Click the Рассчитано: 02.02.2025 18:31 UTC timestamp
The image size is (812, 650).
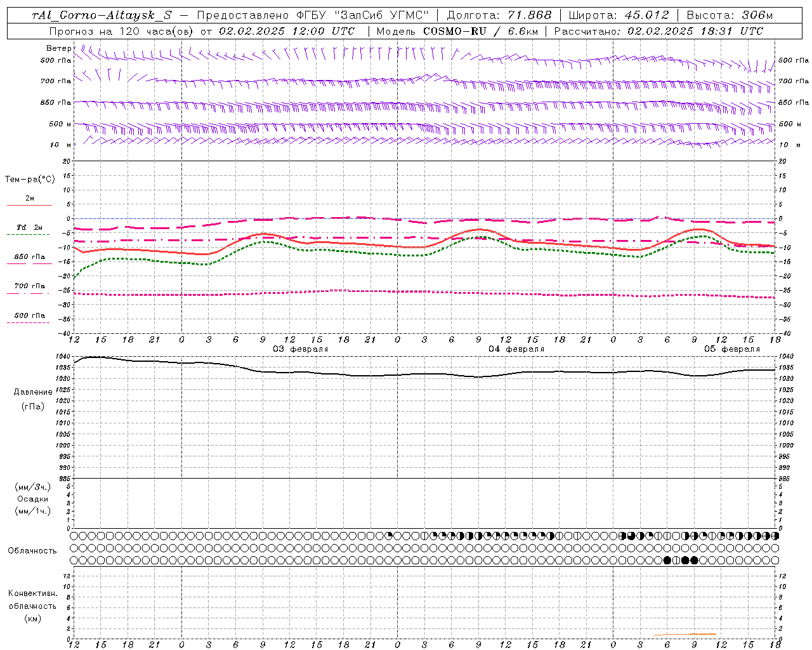658,31
